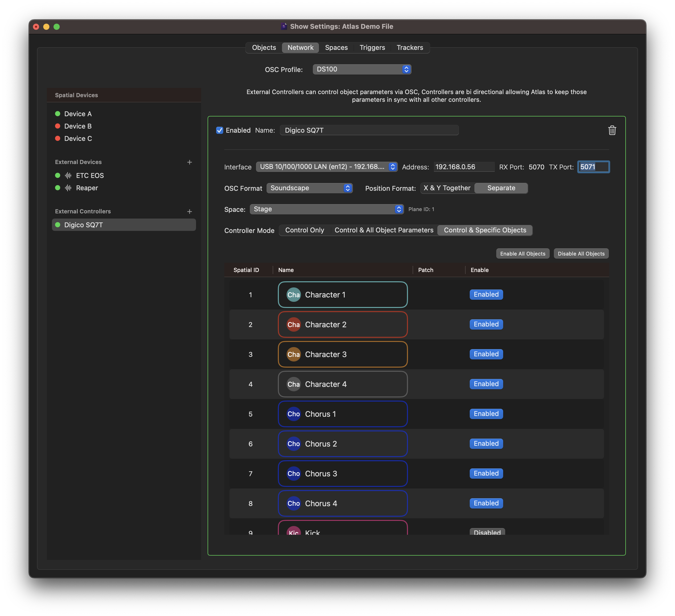Screen dimensions: 675x616
Task: Click Chorus 1 blue avatar icon
Action: 293,414
